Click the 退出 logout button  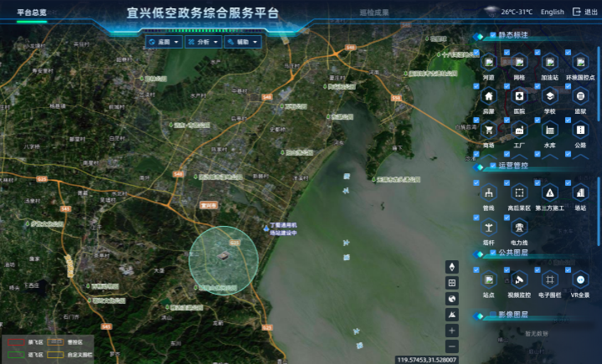pos(585,12)
